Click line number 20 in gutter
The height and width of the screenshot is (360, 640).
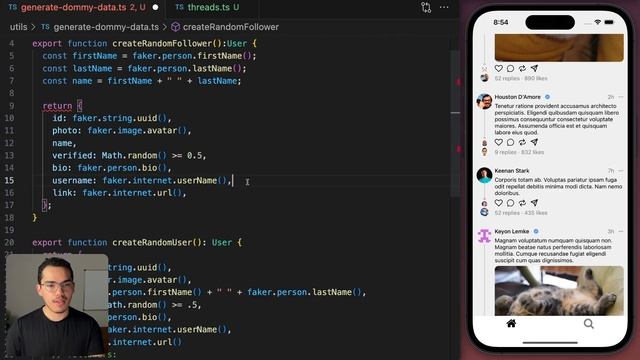9,242
